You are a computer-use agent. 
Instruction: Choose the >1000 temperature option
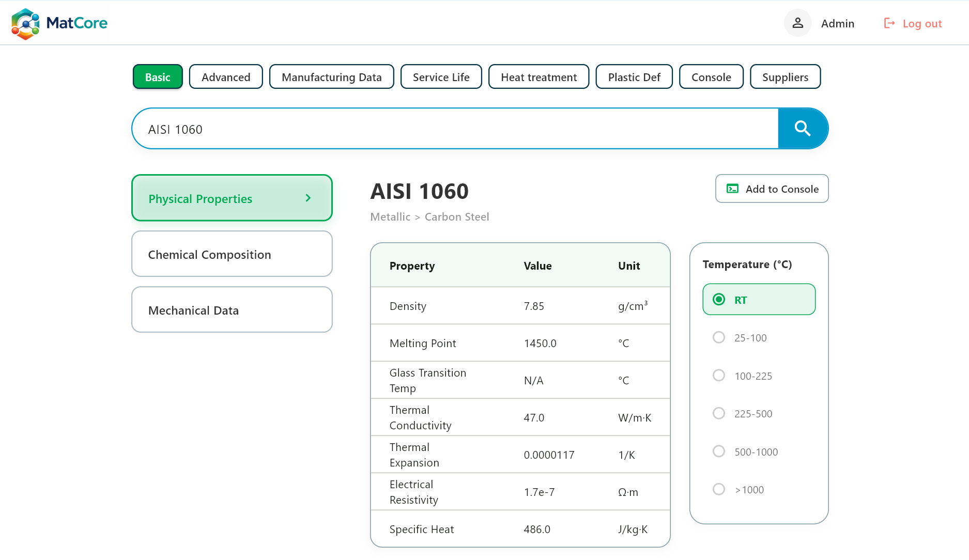719,489
